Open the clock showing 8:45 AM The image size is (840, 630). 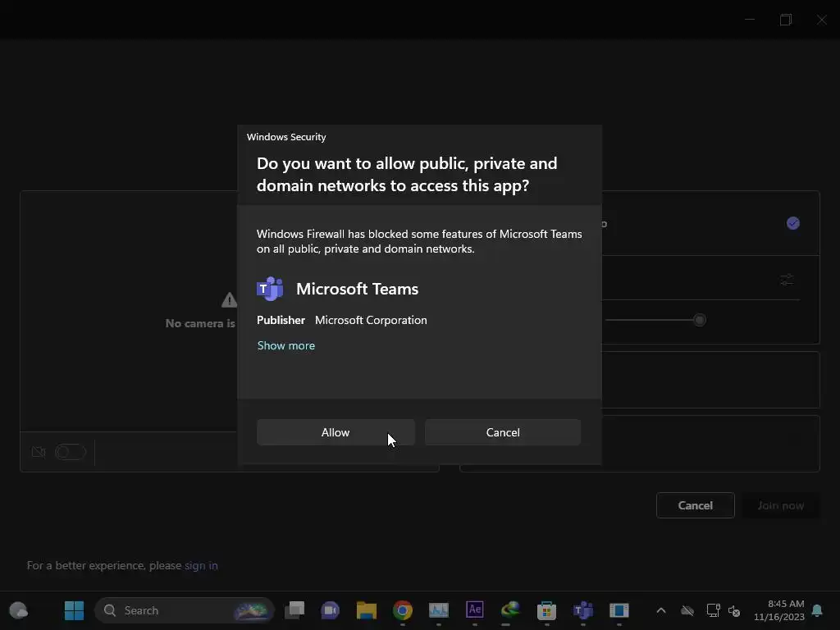[779, 610]
